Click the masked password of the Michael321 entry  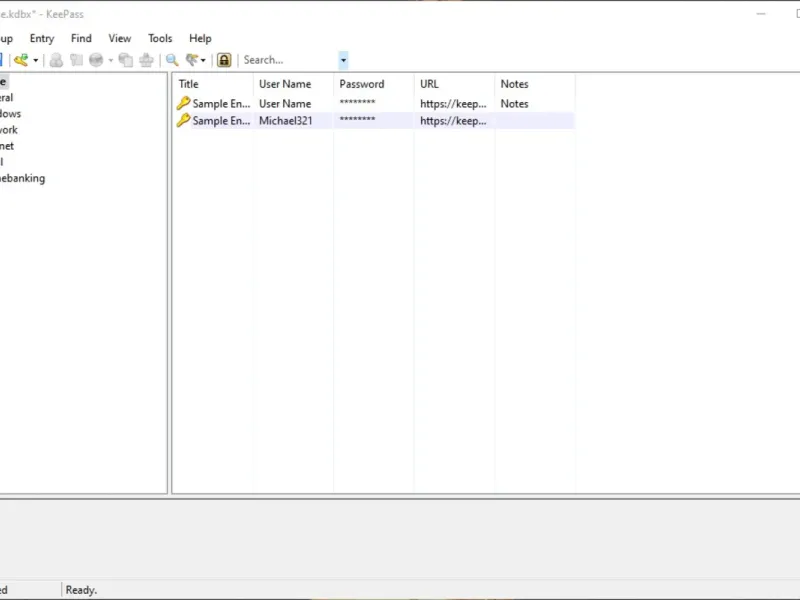tap(358, 120)
